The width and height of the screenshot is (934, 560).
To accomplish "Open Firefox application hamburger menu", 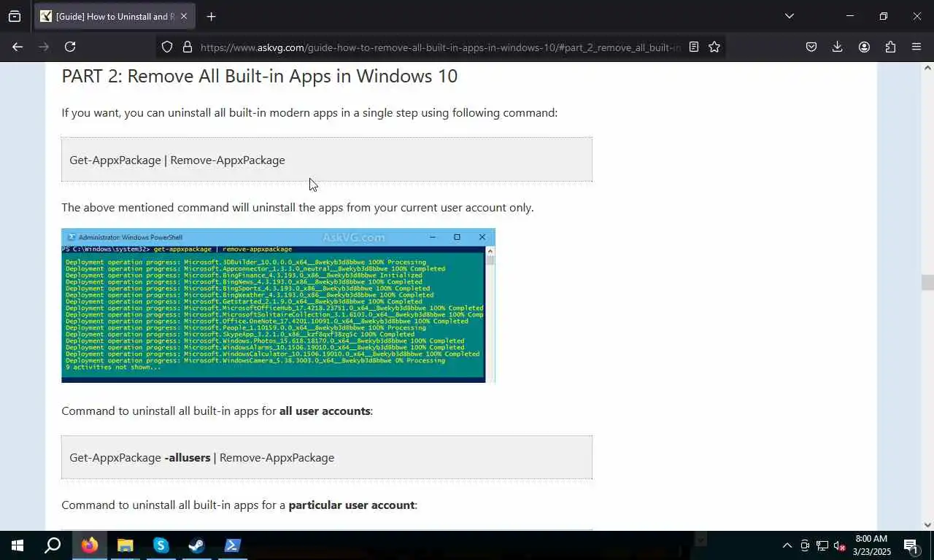I will pos(916,47).
